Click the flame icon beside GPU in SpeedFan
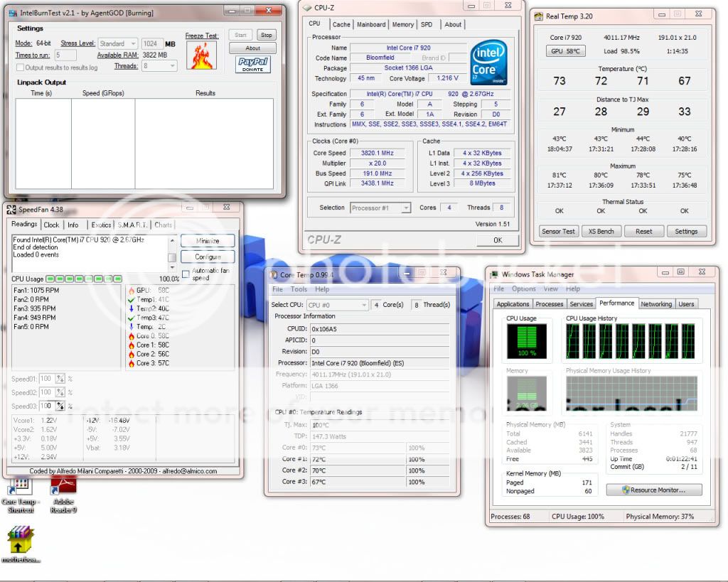 pyautogui.click(x=132, y=290)
